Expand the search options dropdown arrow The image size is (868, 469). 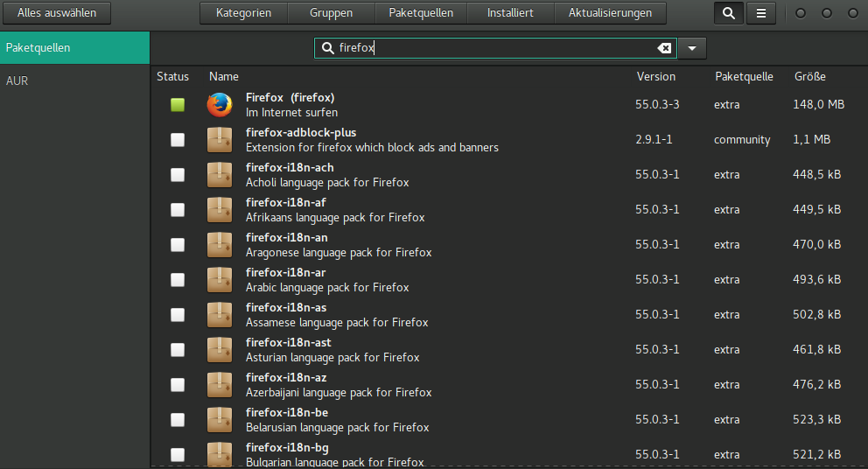point(691,48)
